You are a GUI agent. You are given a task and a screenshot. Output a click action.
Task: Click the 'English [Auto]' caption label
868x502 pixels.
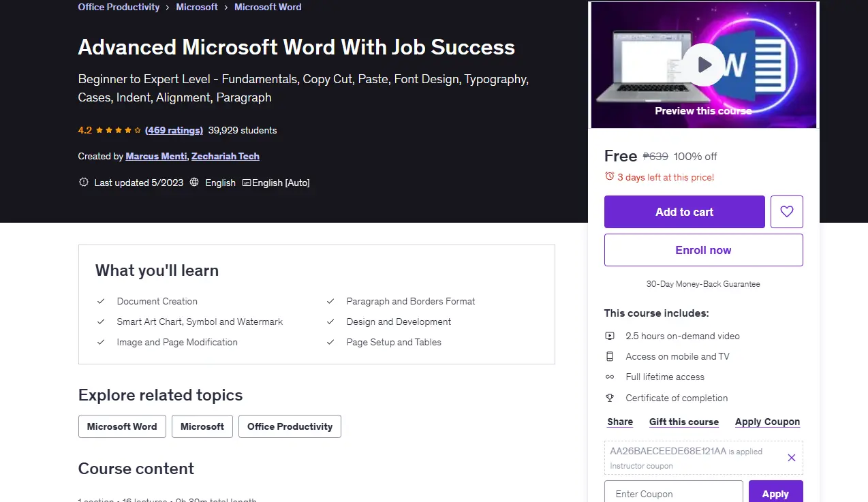tap(281, 183)
